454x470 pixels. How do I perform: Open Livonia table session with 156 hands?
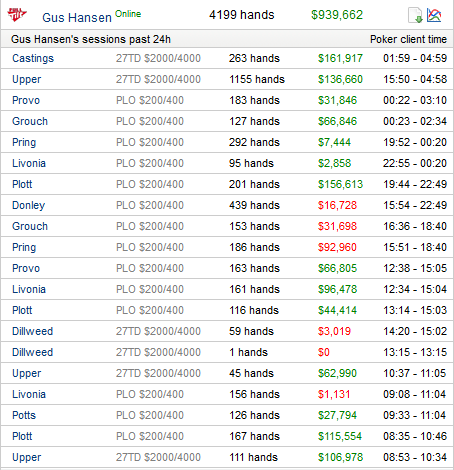[x=29, y=394]
